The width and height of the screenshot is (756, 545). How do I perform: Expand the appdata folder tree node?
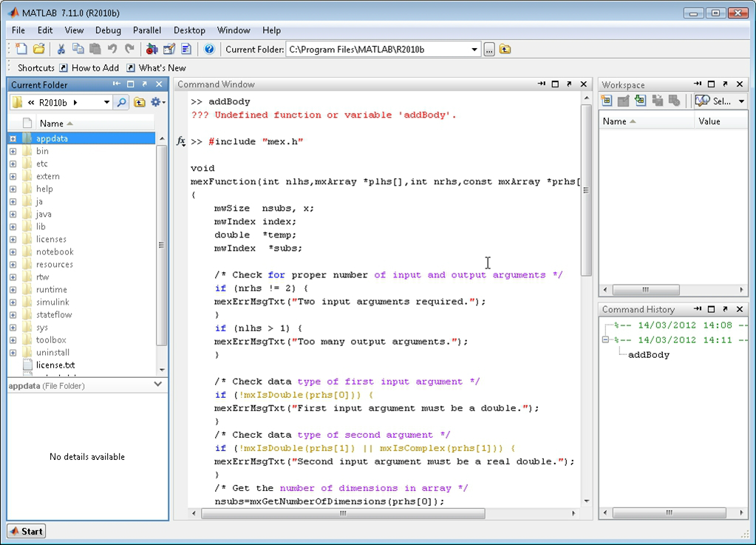point(13,138)
